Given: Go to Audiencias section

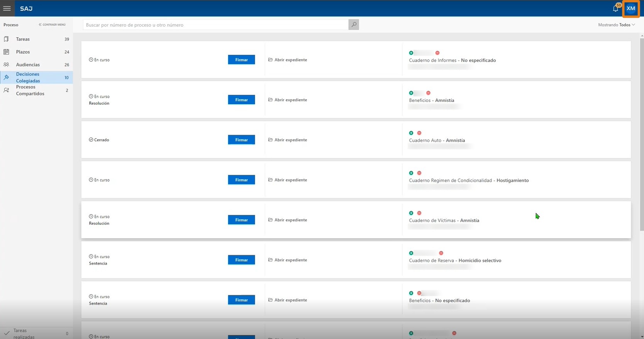Looking at the screenshot, I should pos(28,64).
